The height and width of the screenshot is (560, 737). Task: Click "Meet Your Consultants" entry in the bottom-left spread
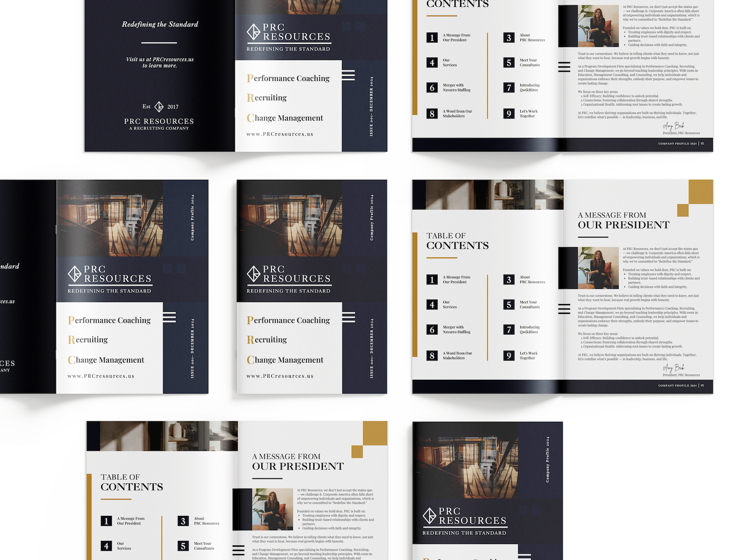click(204, 546)
